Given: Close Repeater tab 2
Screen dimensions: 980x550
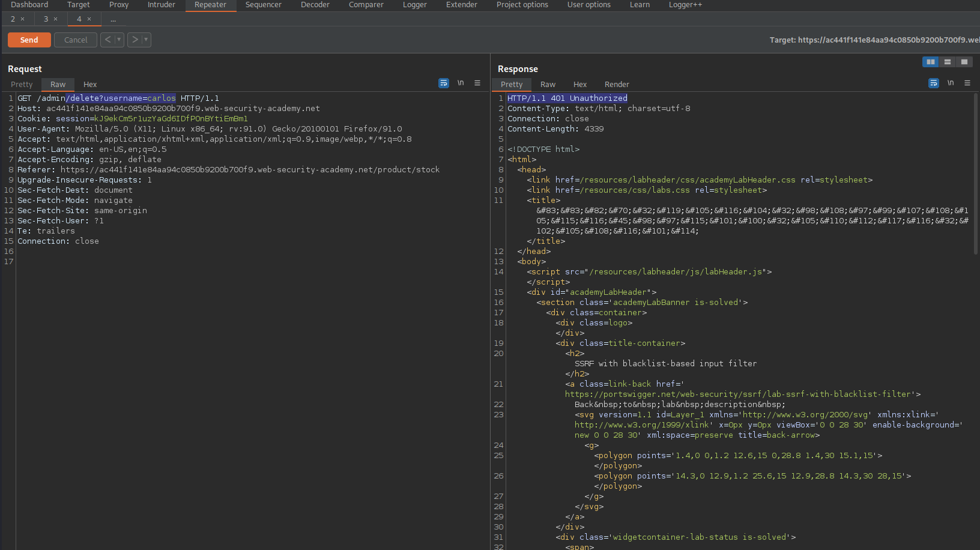Looking at the screenshot, I should [x=23, y=19].
